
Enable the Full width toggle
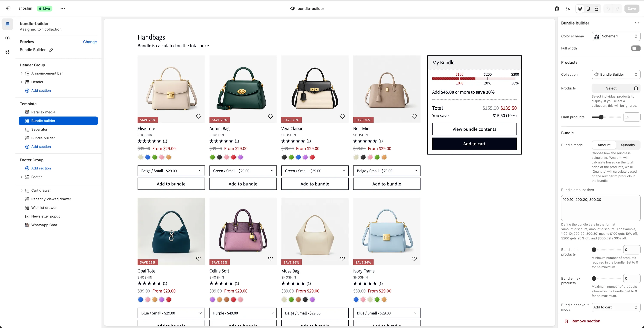coord(635,48)
